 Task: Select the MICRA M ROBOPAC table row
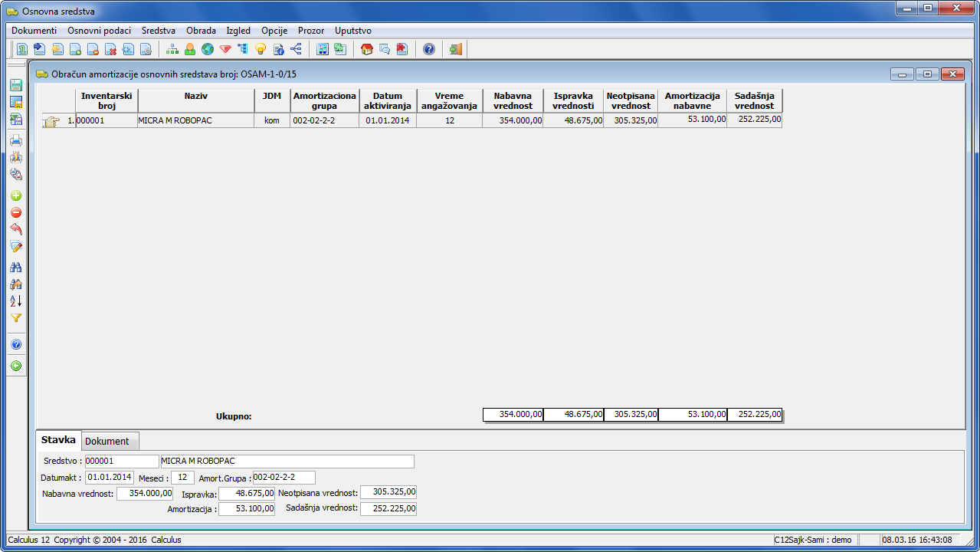click(195, 120)
